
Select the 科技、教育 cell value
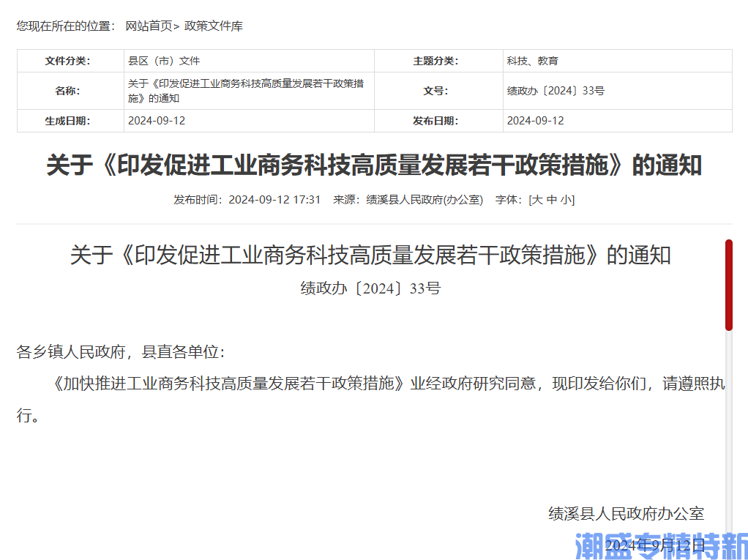(532, 61)
